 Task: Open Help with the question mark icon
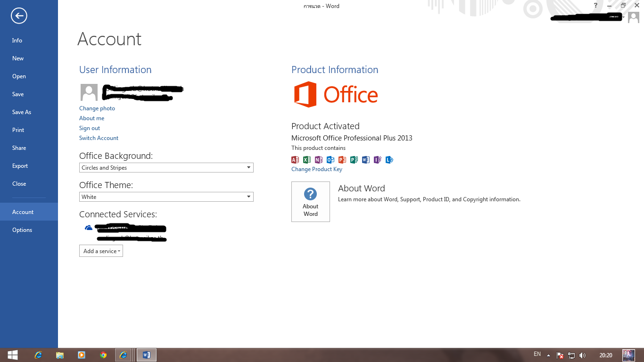click(596, 6)
